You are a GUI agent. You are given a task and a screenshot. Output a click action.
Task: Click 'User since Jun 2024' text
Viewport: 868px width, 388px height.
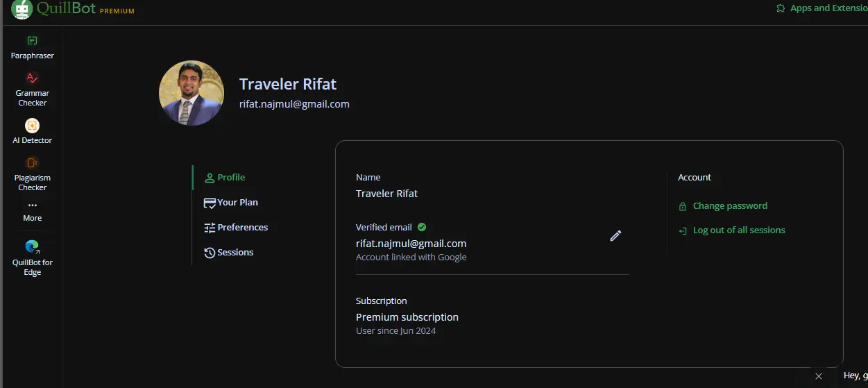pyautogui.click(x=395, y=331)
